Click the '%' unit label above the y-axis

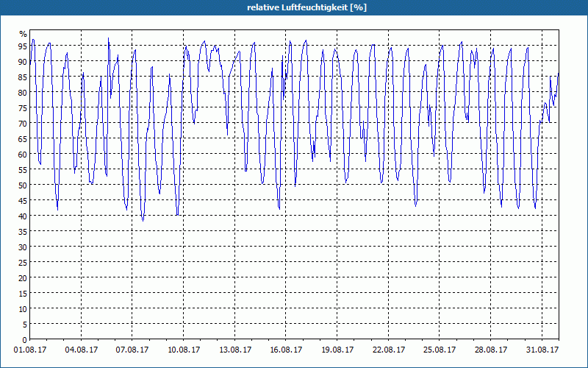click(x=23, y=35)
